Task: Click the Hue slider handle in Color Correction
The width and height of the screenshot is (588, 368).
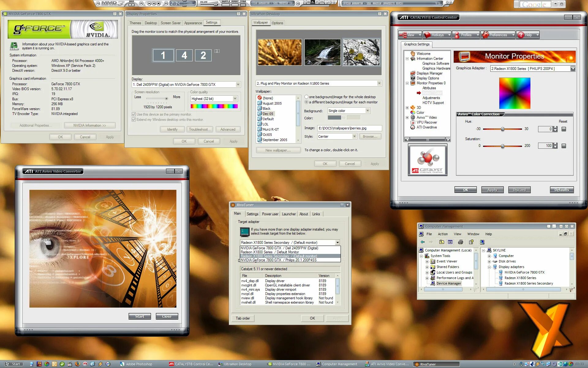Action: pos(503,129)
